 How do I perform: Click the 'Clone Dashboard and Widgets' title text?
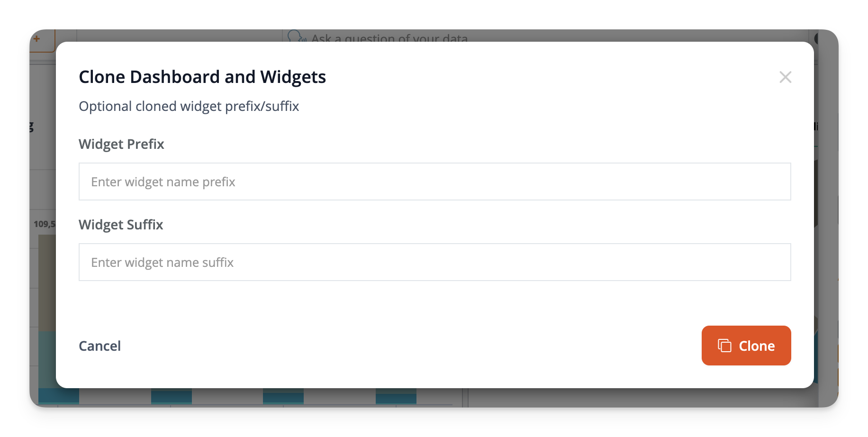[202, 76]
